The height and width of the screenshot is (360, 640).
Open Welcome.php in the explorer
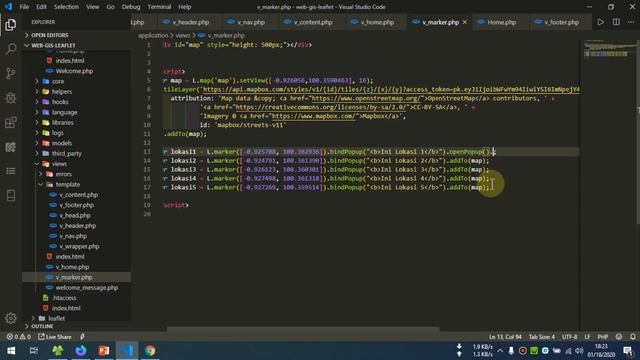coord(77,71)
